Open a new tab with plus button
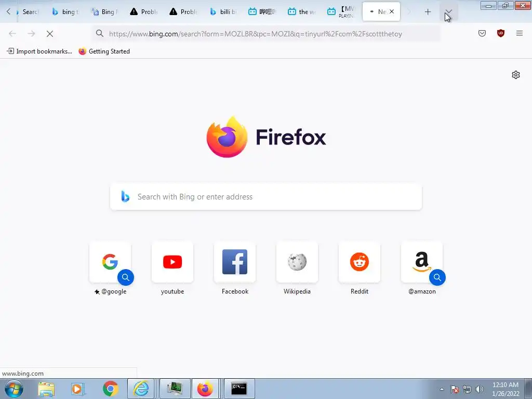This screenshot has height=399, width=532. pos(428,12)
